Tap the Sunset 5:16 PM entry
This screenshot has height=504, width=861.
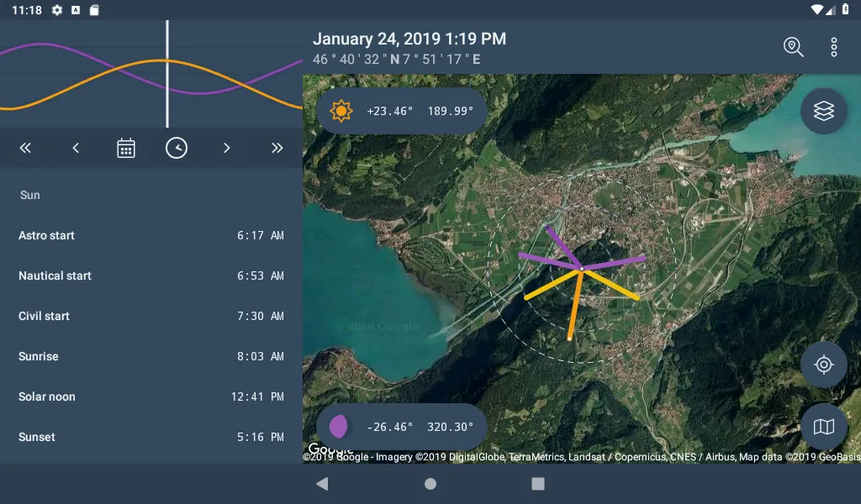coord(151,437)
